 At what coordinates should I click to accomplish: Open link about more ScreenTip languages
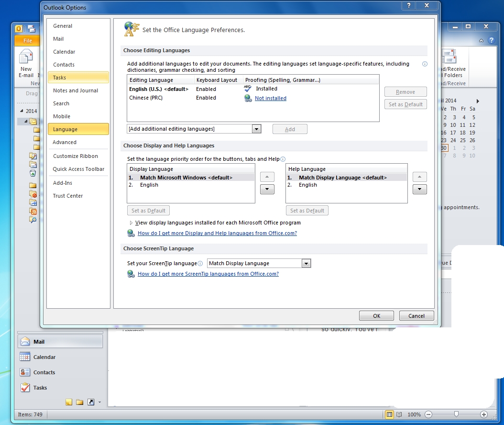[208, 274]
